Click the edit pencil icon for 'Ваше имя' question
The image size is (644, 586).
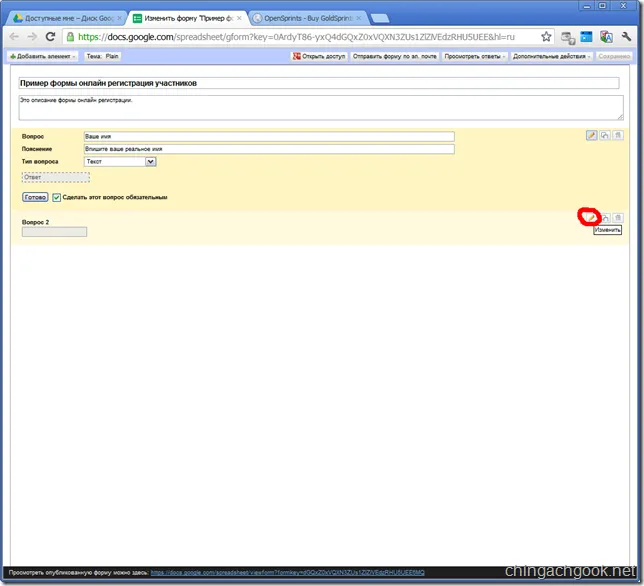click(591, 135)
